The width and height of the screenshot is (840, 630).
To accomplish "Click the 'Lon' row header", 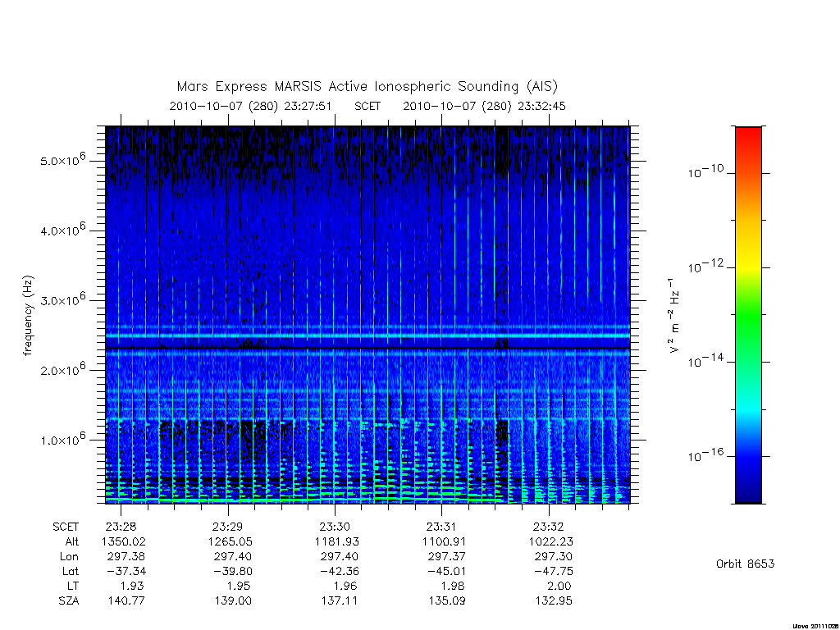I will point(69,557).
